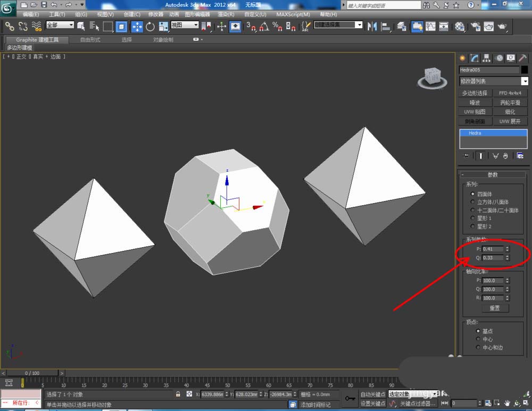
Task: Click the Undo arrow in quick access toolbar
Action: pos(54,4)
